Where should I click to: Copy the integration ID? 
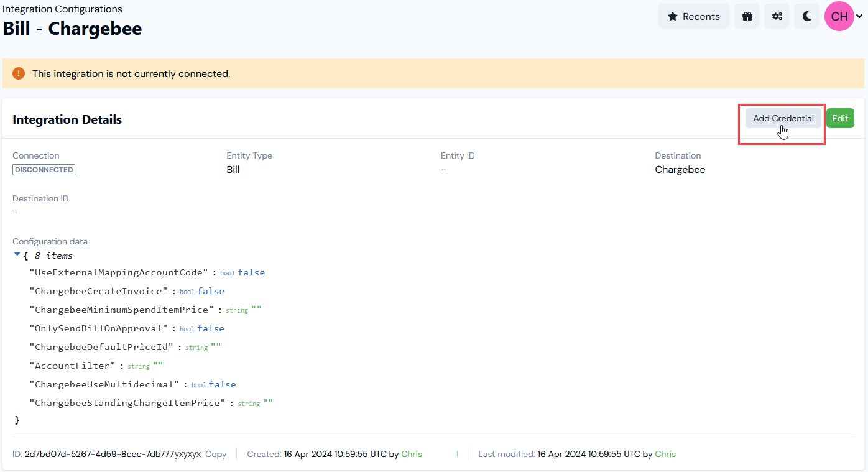216,454
